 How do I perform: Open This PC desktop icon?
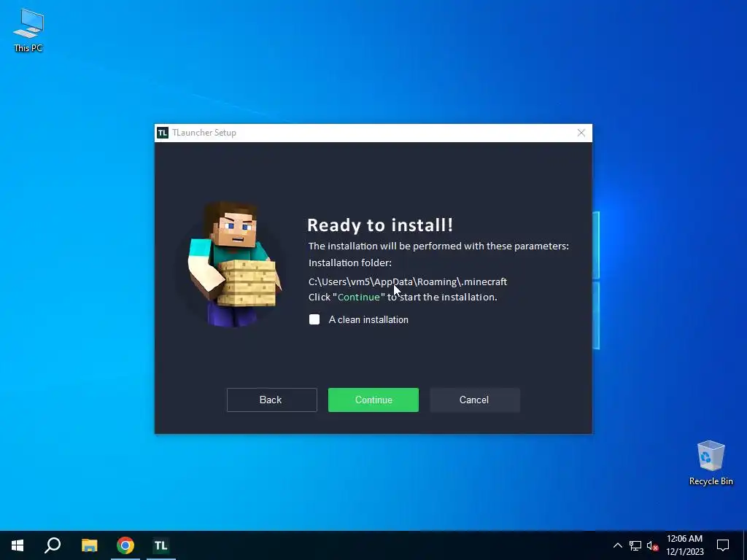[28, 30]
